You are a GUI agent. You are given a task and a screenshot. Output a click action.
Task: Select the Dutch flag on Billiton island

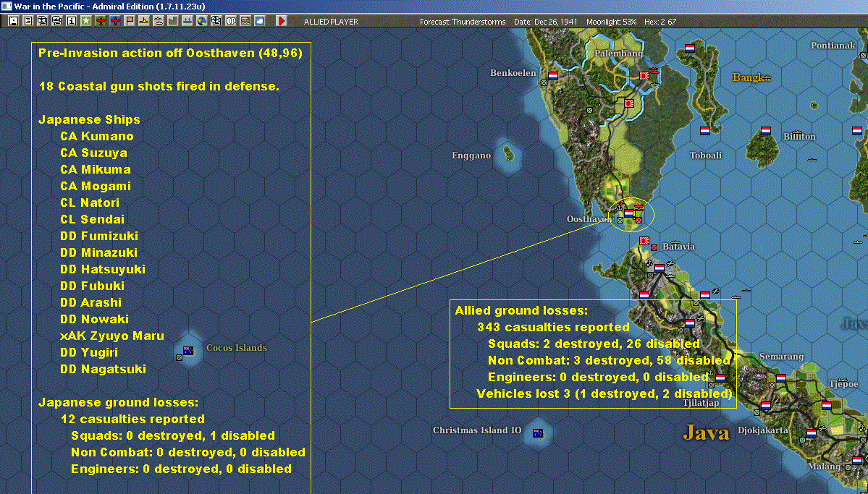click(766, 131)
